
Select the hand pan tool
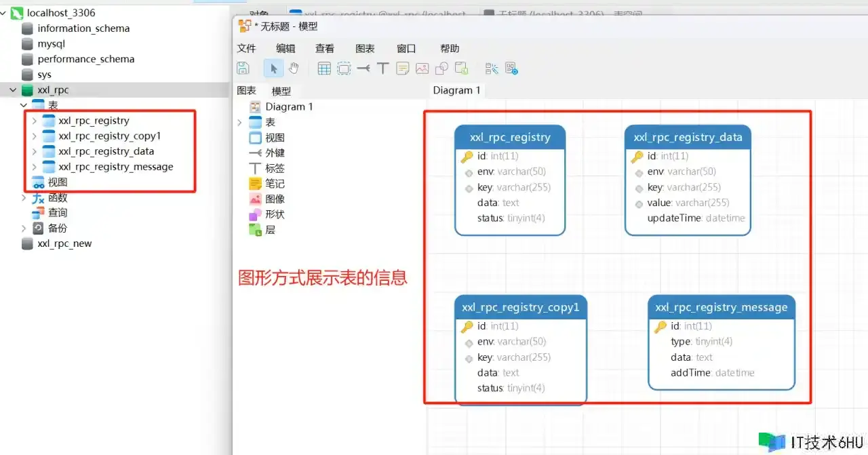pyautogui.click(x=294, y=68)
